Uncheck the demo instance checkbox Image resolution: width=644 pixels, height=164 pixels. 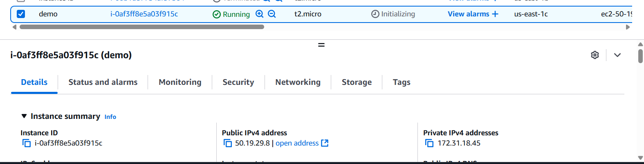[21, 14]
